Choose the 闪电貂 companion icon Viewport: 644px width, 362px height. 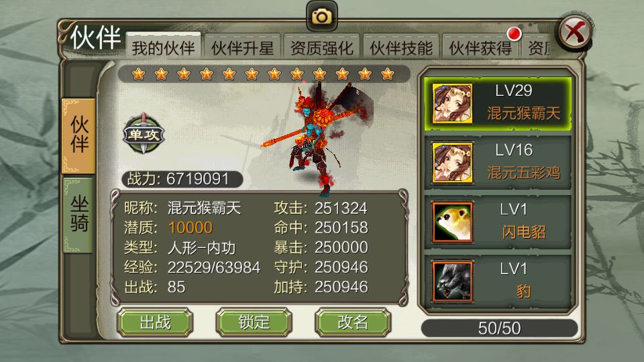tap(452, 222)
